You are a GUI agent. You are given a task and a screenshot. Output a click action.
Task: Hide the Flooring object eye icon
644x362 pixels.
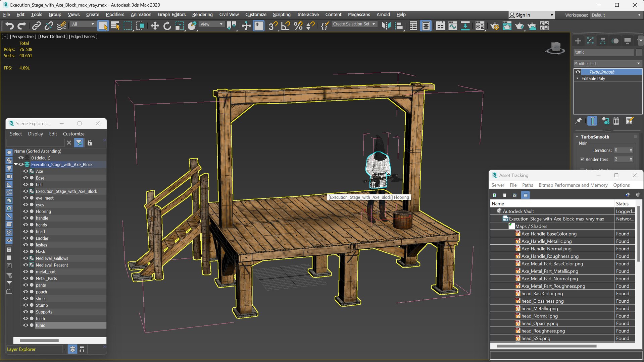26,212
